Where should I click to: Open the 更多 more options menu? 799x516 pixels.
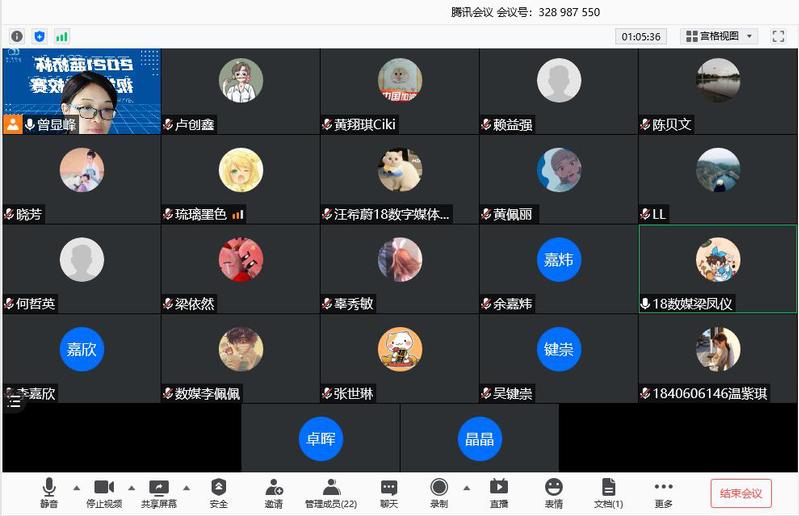(x=663, y=493)
